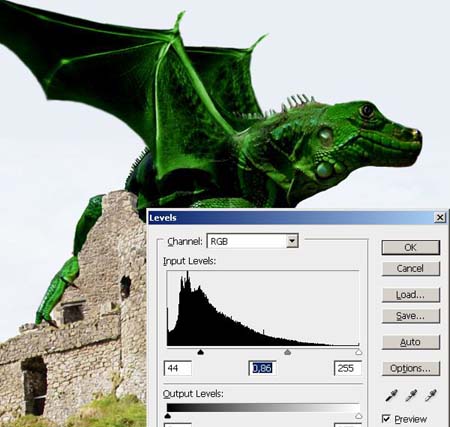Focus the highlight input field showing 255

point(348,368)
